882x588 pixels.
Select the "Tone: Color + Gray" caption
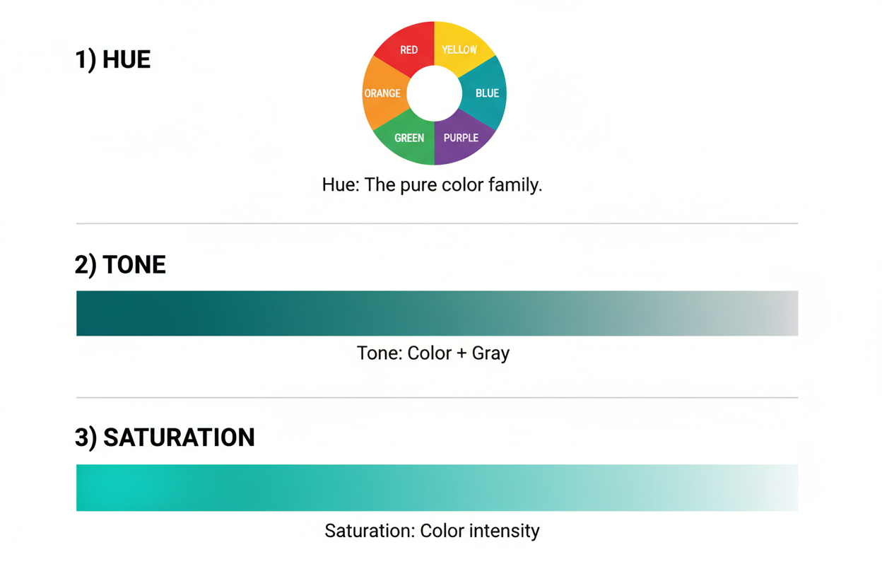pyautogui.click(x=433, y=353)
